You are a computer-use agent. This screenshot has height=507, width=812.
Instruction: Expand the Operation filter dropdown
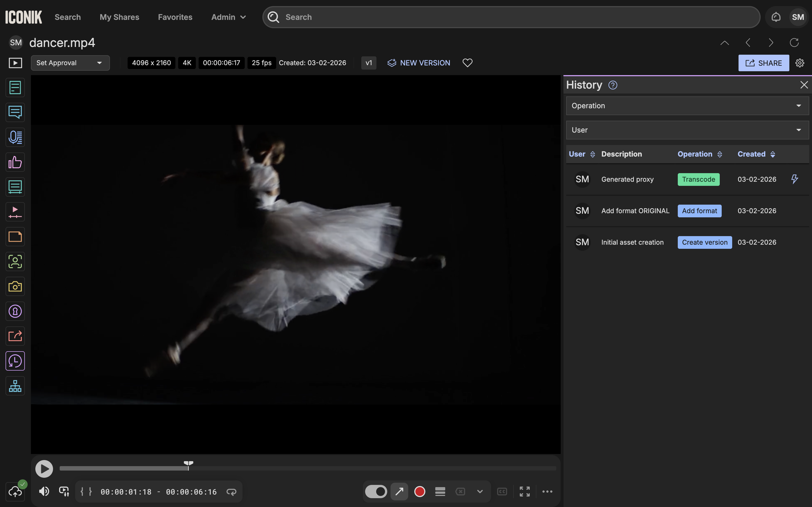[687, 105]
